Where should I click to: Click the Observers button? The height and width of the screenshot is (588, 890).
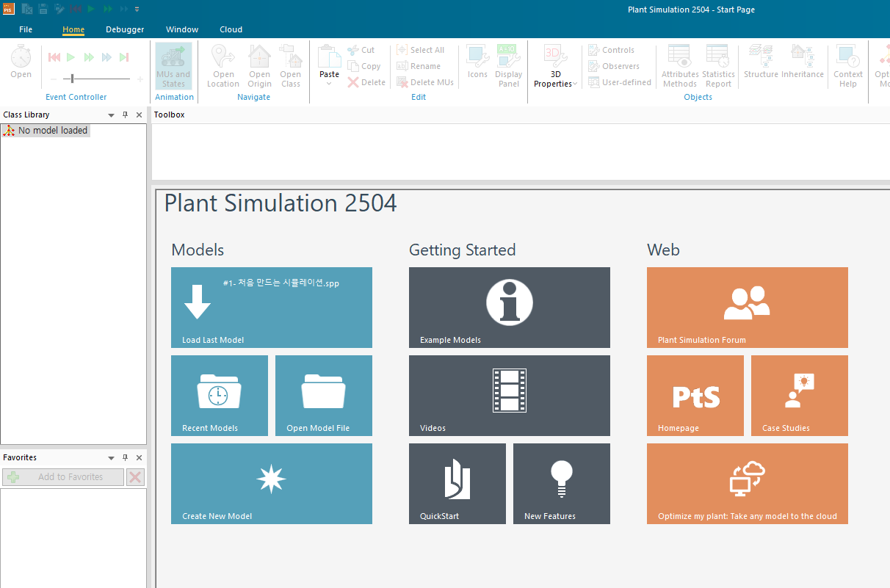click(613, 66)
